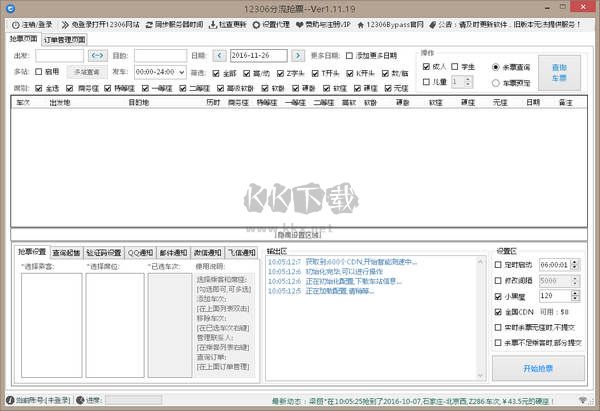Screen dimensions: 600x411
Task: Click the 进度 status bar icon
Action: tap(80, 400)
